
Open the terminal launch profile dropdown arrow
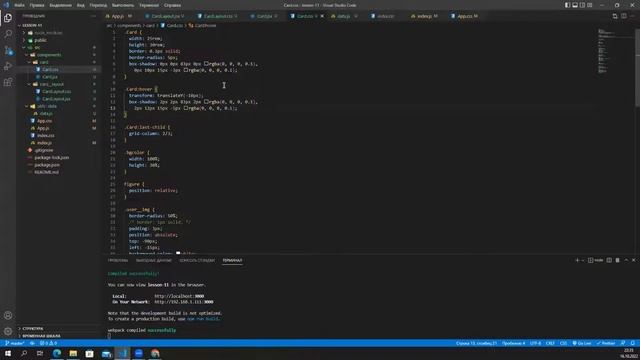click(x=582, y=260)
